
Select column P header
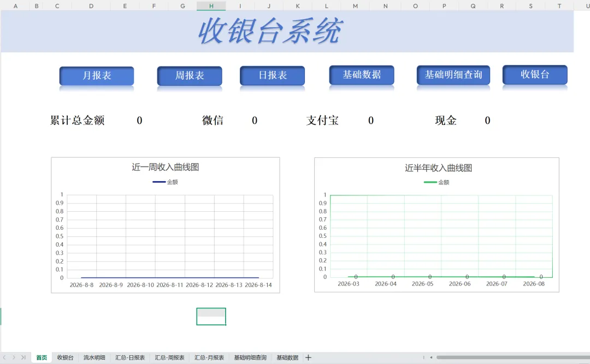(444, 6)
